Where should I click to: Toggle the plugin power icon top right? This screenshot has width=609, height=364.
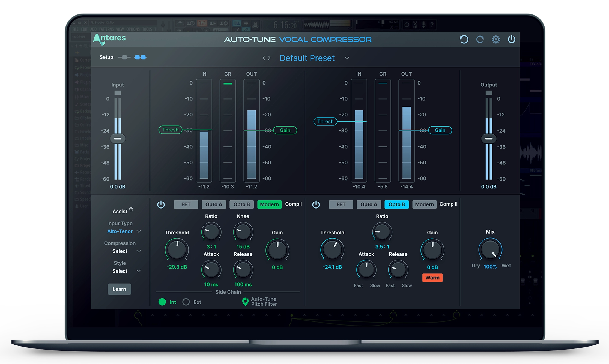512,39
